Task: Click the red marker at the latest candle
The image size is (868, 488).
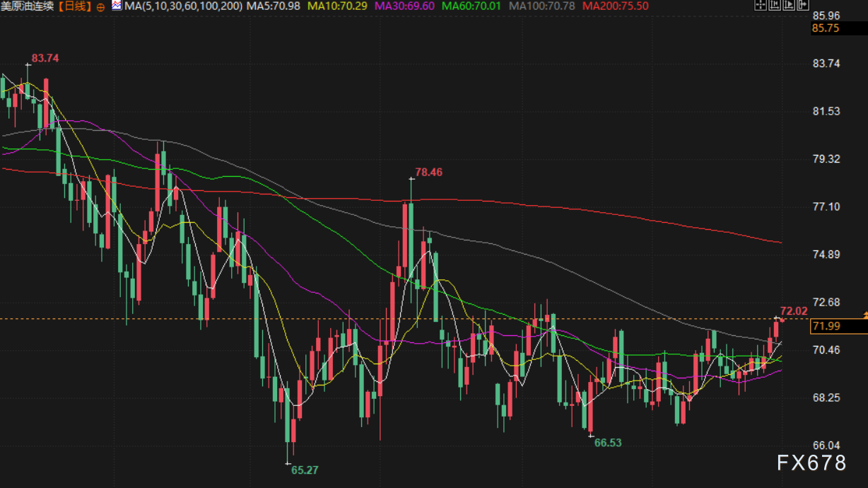Action: [x=782, y=320]
